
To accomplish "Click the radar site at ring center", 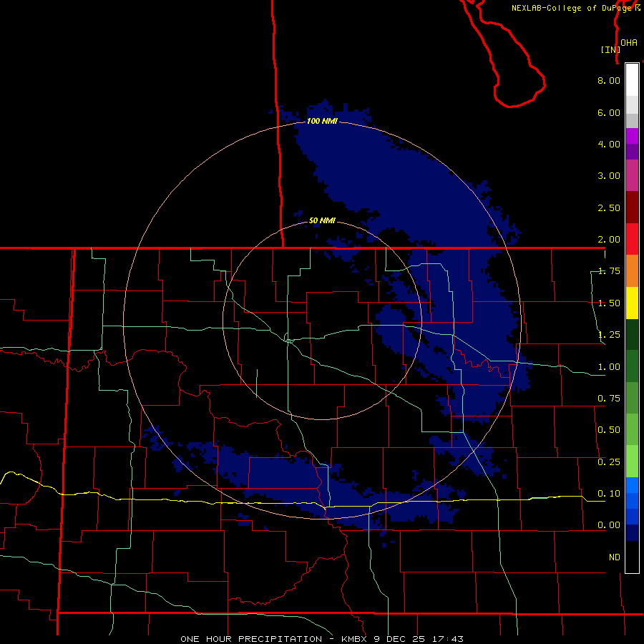I will tap(322, 321).
